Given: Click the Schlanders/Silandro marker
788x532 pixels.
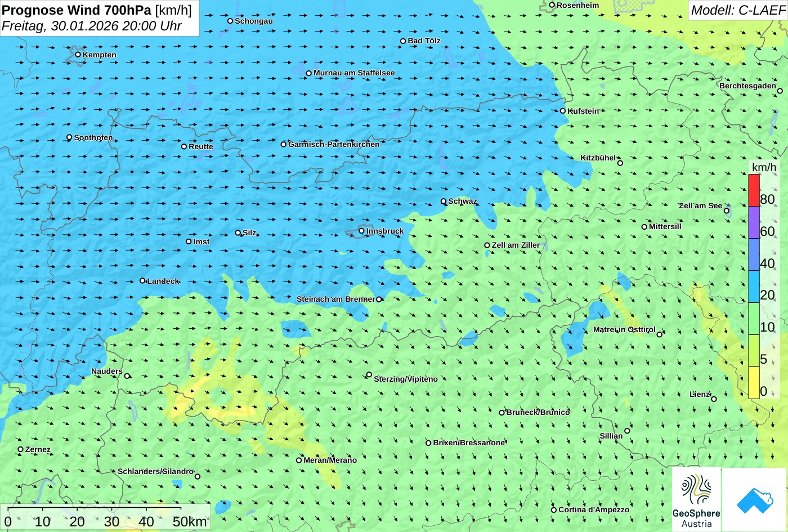Looking at the screenshot, I should click(198, 476).
